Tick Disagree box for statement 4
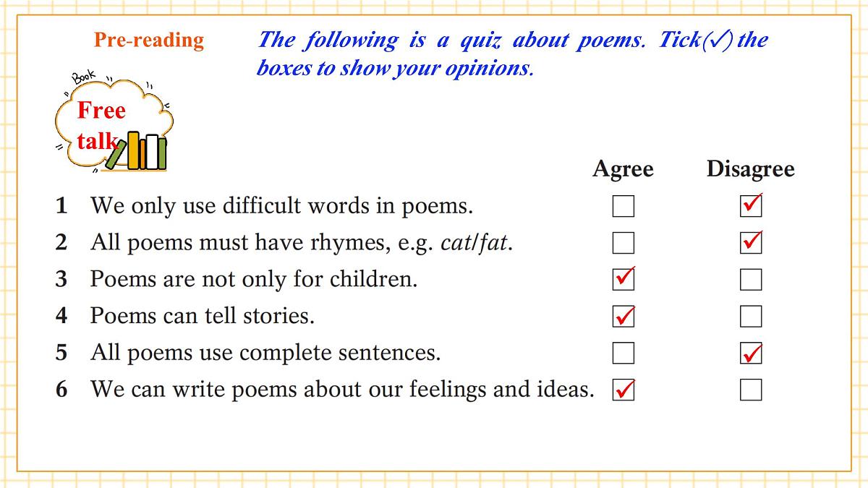This screenshot has width=868, height=488. (x=751, y=316)
